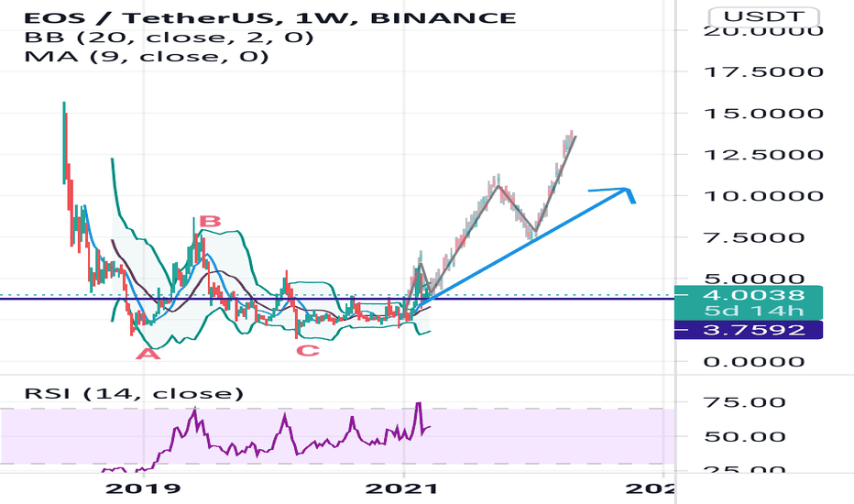854x504 pixels.
Task: Select wave label C on chart
Action: point(308,350)
